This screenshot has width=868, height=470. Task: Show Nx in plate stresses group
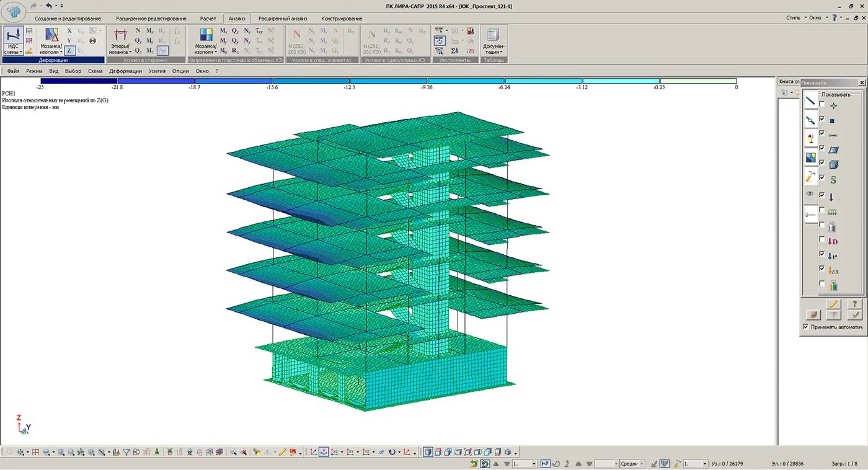247,30
